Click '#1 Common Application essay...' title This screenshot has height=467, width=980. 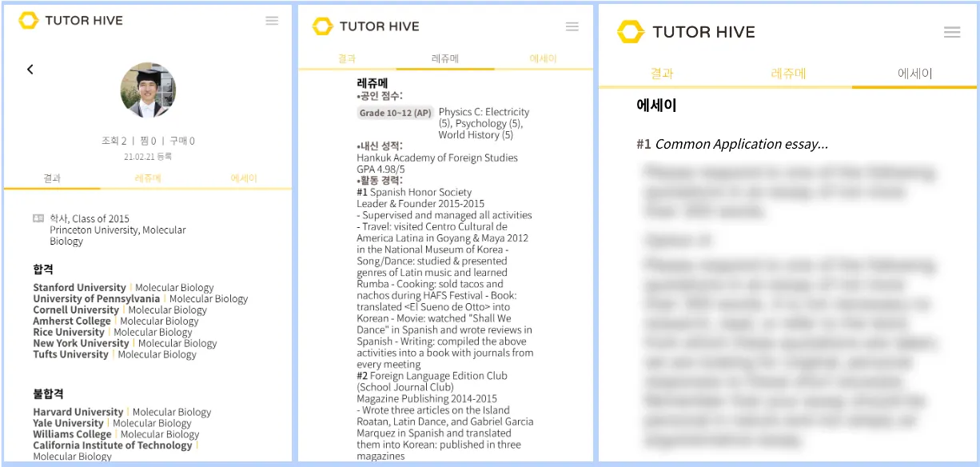tap(732, 144)
